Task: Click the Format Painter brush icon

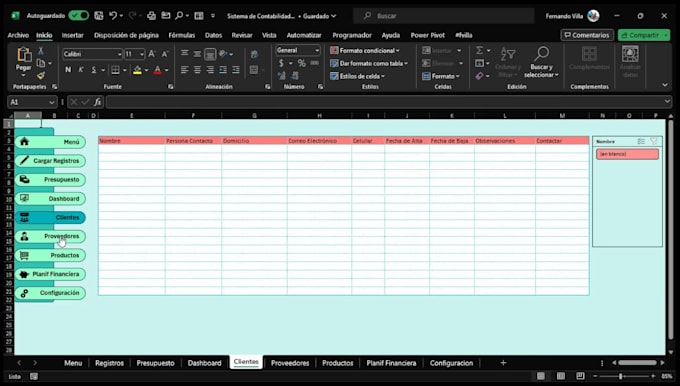Action: pos(41,76)
